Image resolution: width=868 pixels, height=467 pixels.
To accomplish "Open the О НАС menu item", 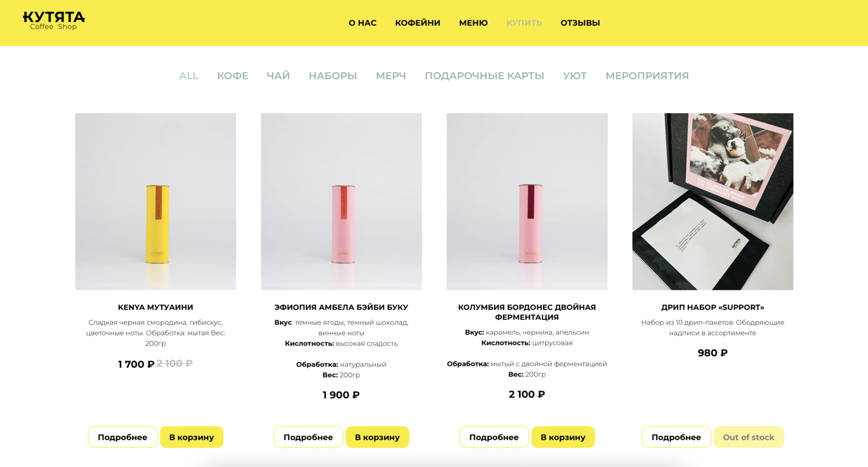I will 362,23.
